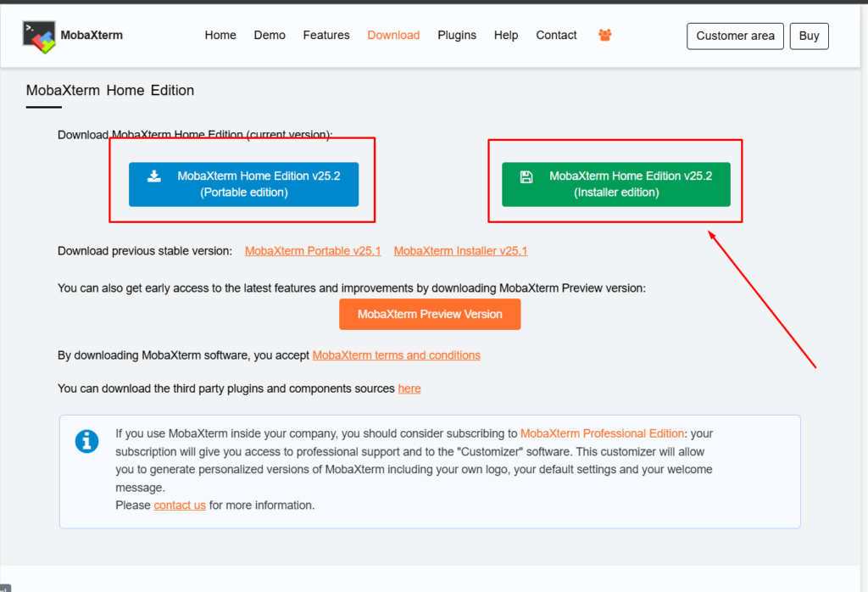Open MobaXterm Portable v25.1 link
This screenshot has height=592, width=868.
(313, 251)
